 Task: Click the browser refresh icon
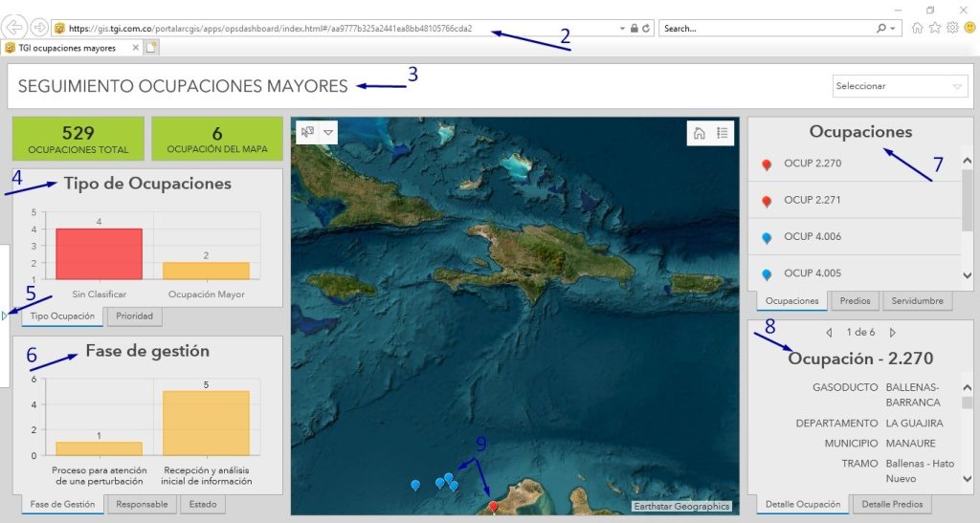click(x=647, y=29)
